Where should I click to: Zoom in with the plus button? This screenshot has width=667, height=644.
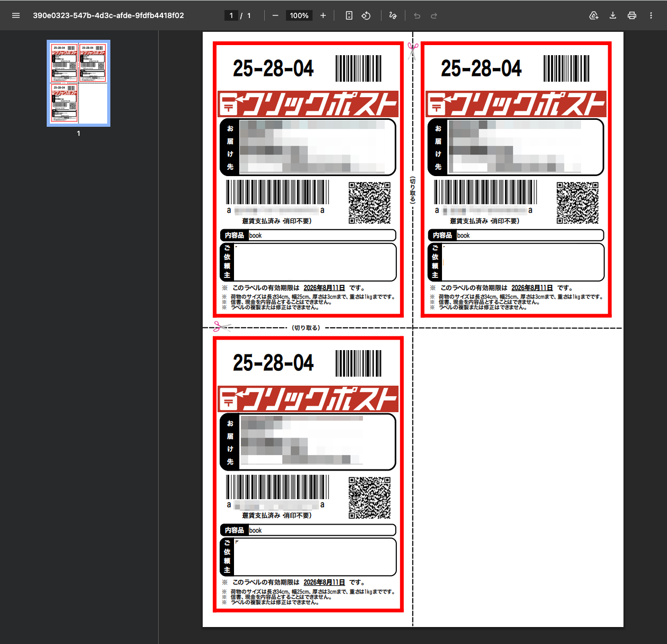[x=323, y=15]
